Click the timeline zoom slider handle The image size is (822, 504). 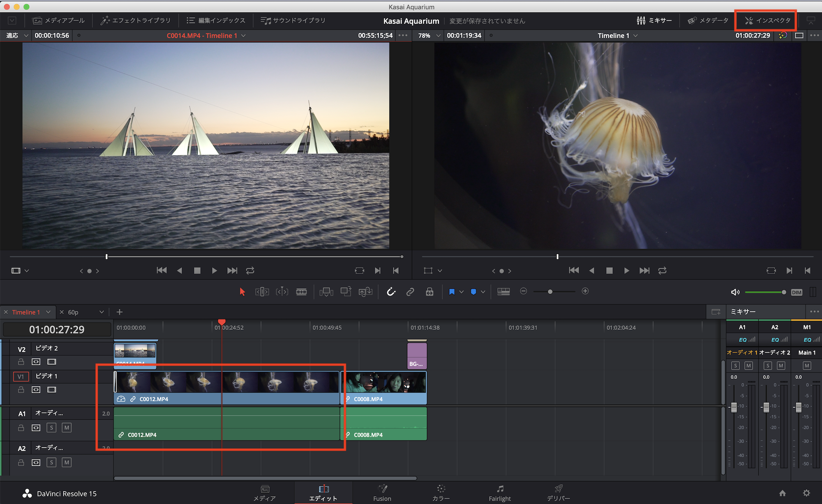[550, 292]
